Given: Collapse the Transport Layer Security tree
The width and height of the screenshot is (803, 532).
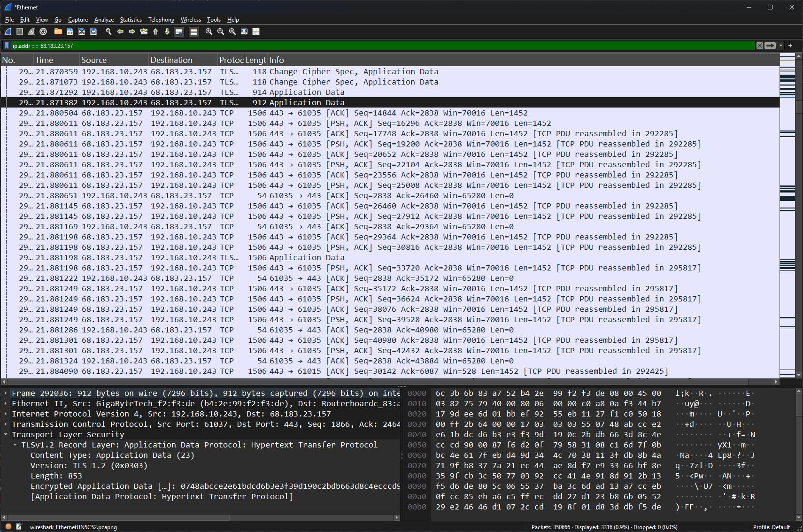Looking at the screenshot, I should [5, 434].
